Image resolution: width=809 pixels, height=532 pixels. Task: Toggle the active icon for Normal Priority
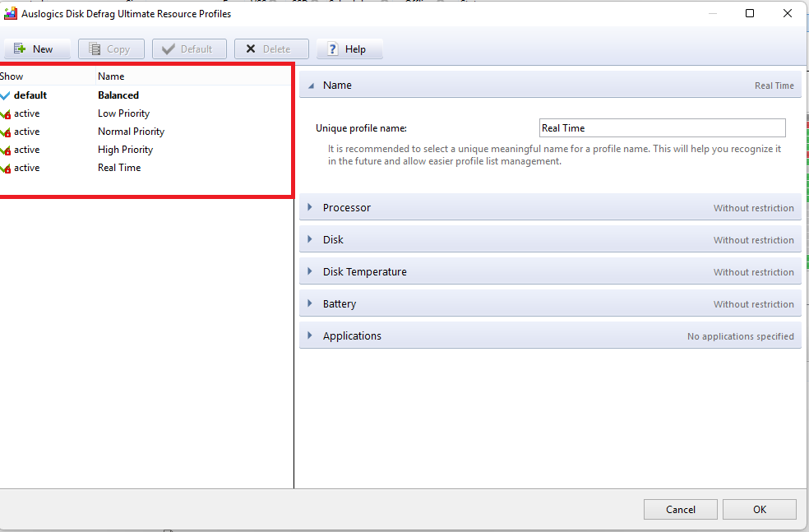(x=5, y=132)
